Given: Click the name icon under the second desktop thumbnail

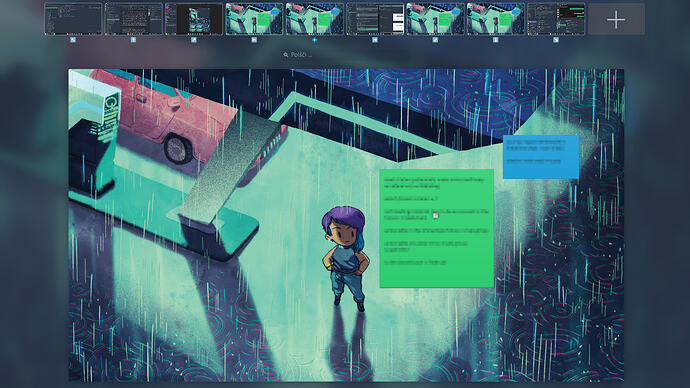Looking at the screenshot, I should (x=133, y=40).
